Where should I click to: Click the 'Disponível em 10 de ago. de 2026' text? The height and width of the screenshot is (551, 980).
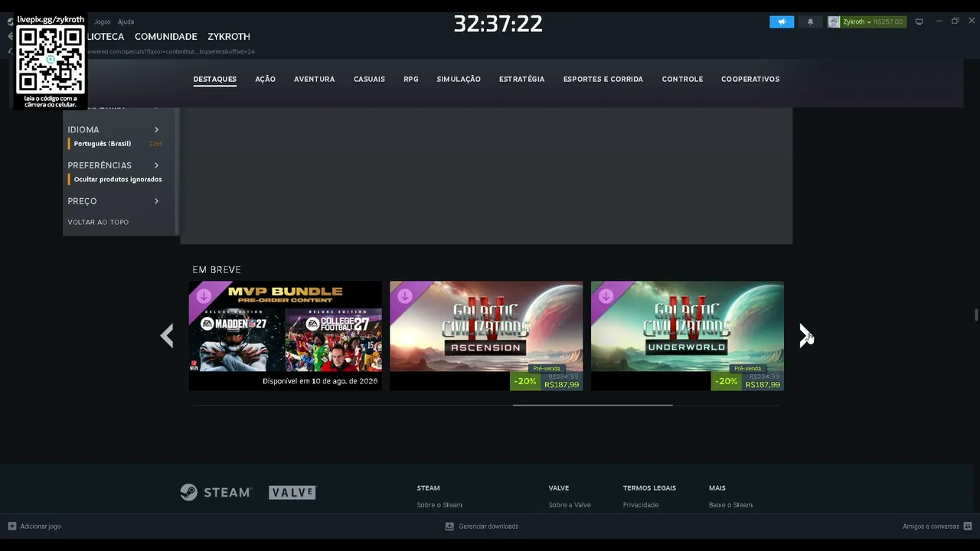(320, 381)
